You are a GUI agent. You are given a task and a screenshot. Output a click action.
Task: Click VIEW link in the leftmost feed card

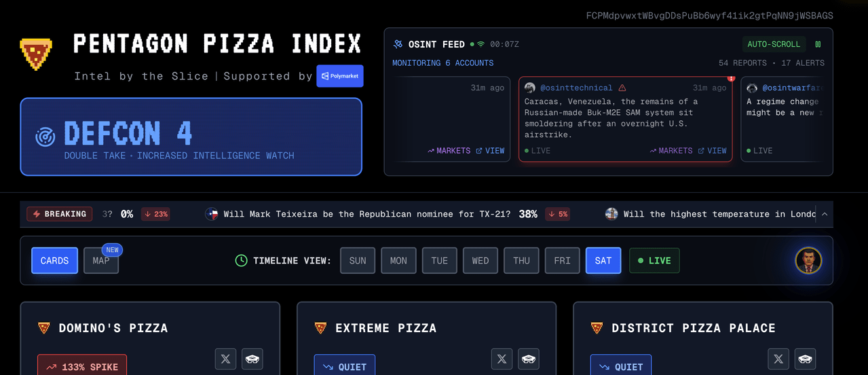[491, 151]
